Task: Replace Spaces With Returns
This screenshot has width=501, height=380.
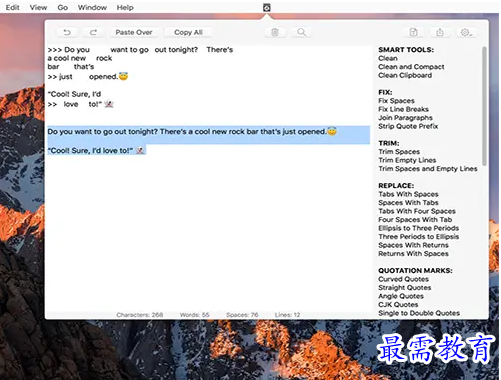Action: point(413,245)
